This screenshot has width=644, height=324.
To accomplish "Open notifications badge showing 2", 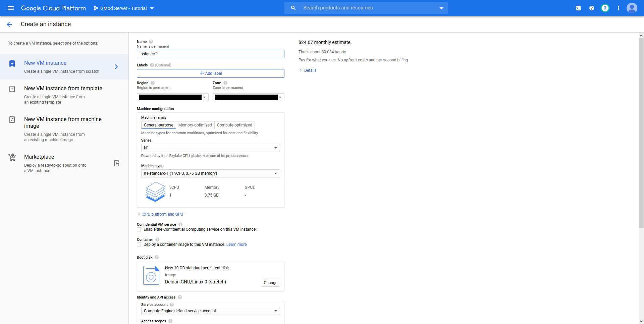I will pos(605,8).
